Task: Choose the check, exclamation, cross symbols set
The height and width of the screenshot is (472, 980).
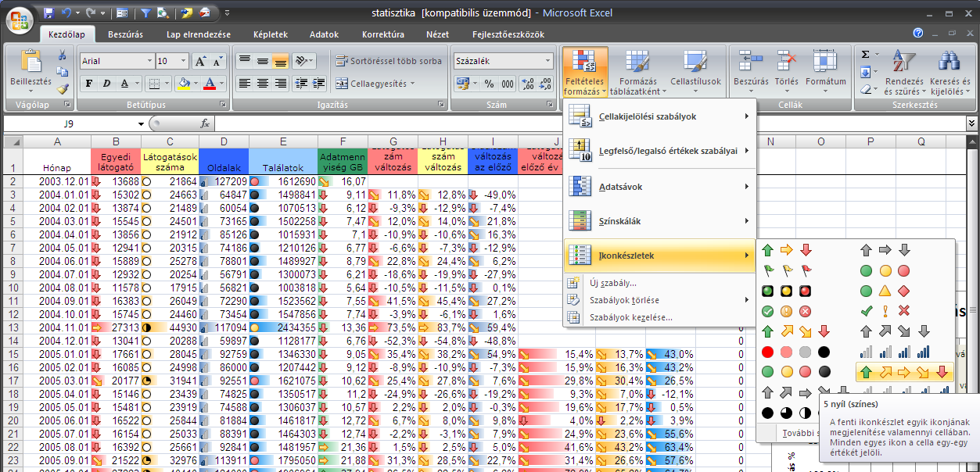Action: click(x=885, y=311)
